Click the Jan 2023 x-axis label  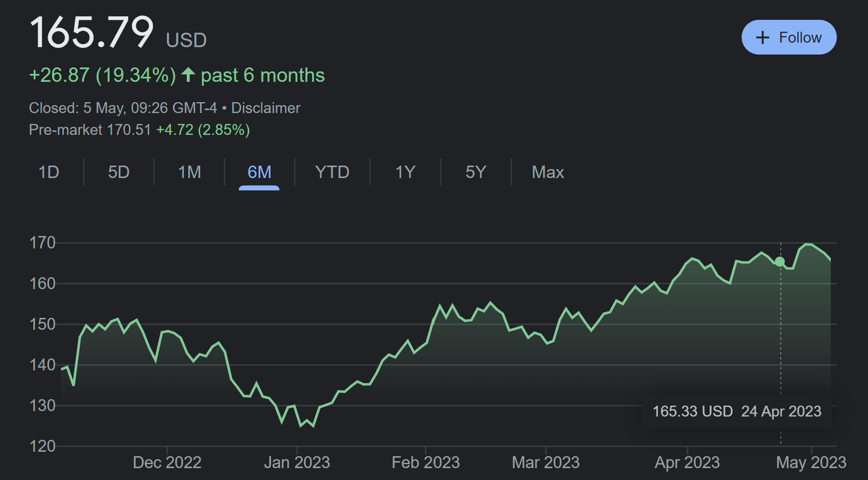[x=297, y=462]
